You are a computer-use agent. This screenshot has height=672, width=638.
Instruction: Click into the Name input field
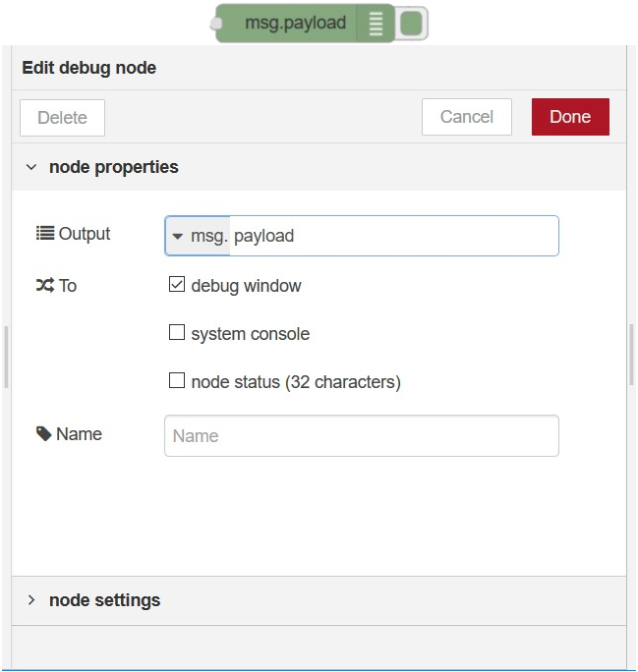(x=361, y=436)
